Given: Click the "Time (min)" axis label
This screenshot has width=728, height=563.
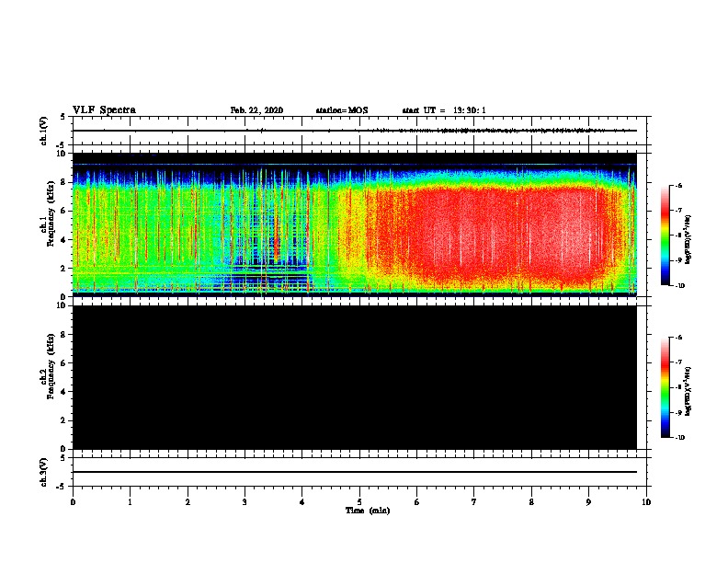Looking at the screenshot, I should click(x=368, y=511).
